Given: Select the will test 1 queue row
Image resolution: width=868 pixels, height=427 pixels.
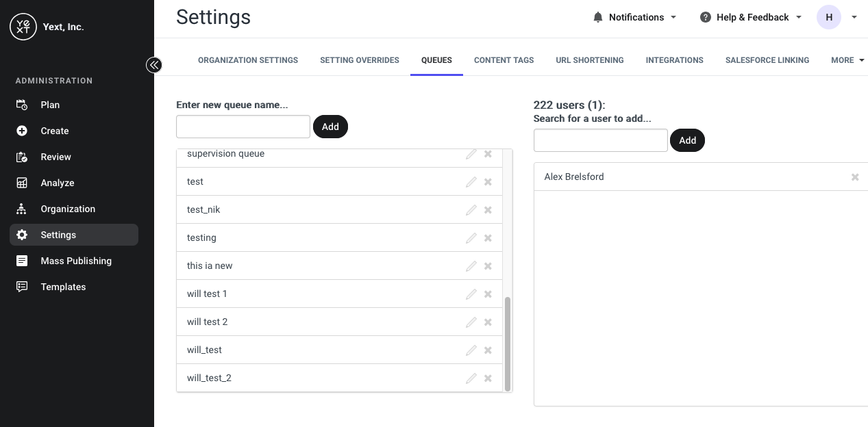Looking at the screenshot, I should 340,294.
